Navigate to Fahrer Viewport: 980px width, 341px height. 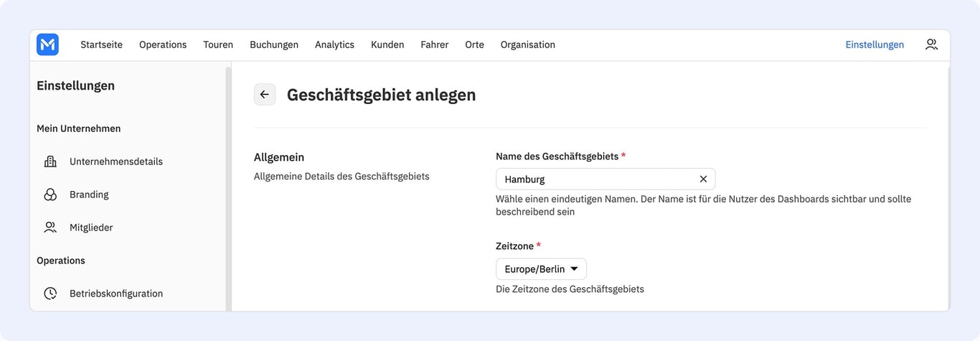coord(435,45)
